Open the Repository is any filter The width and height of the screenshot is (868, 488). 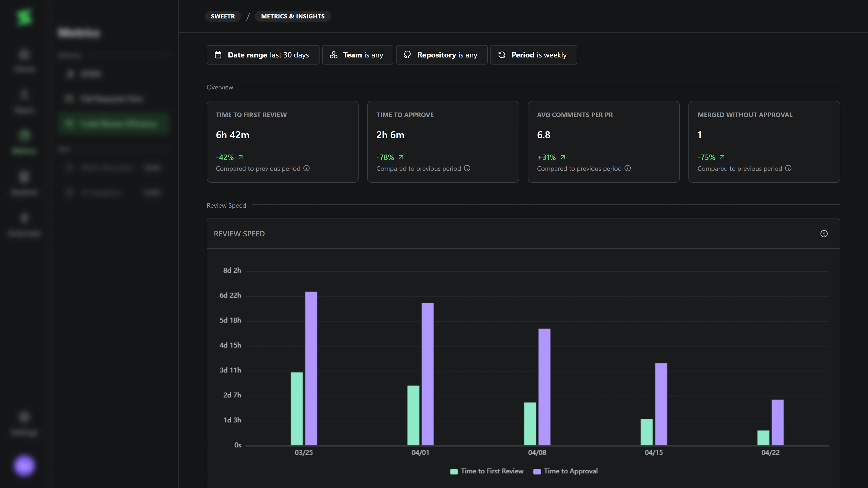(441, 55)
